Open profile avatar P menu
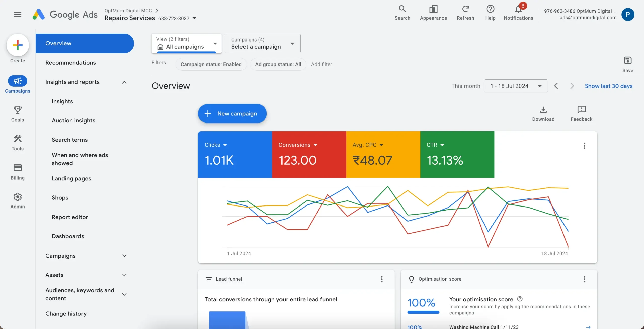This screenshot has height=329, width=644. (x=627, y=14)
